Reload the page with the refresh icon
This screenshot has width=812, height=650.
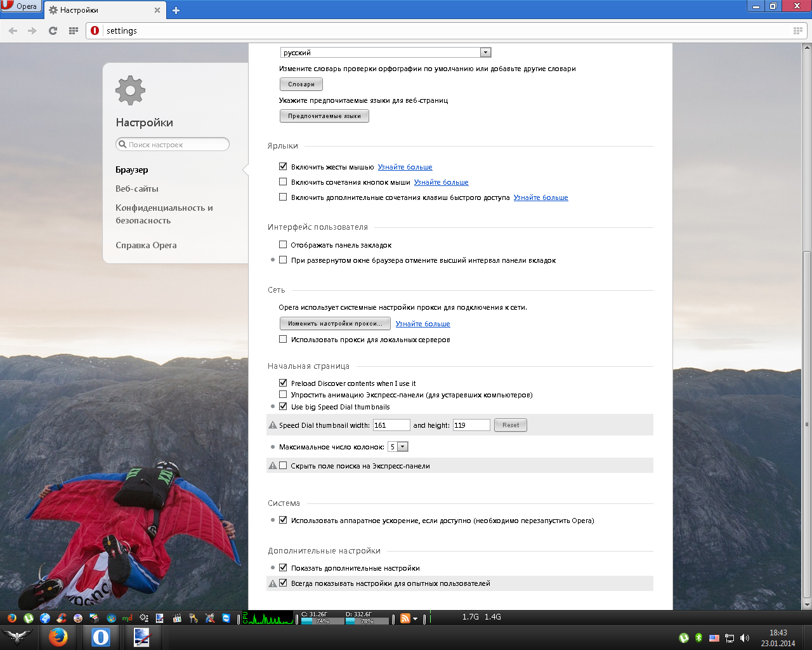point(53,30)
